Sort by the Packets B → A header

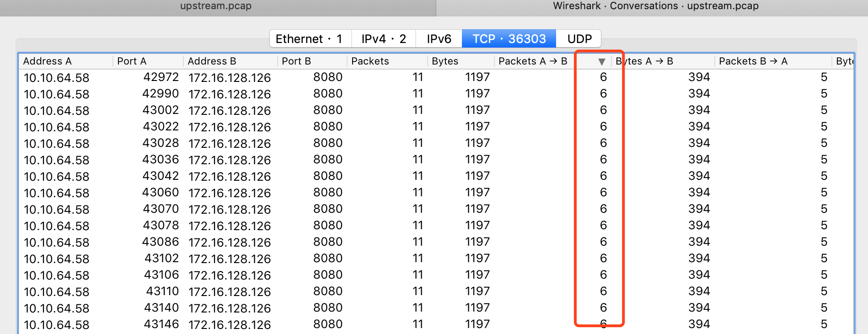tap(773, 61)
